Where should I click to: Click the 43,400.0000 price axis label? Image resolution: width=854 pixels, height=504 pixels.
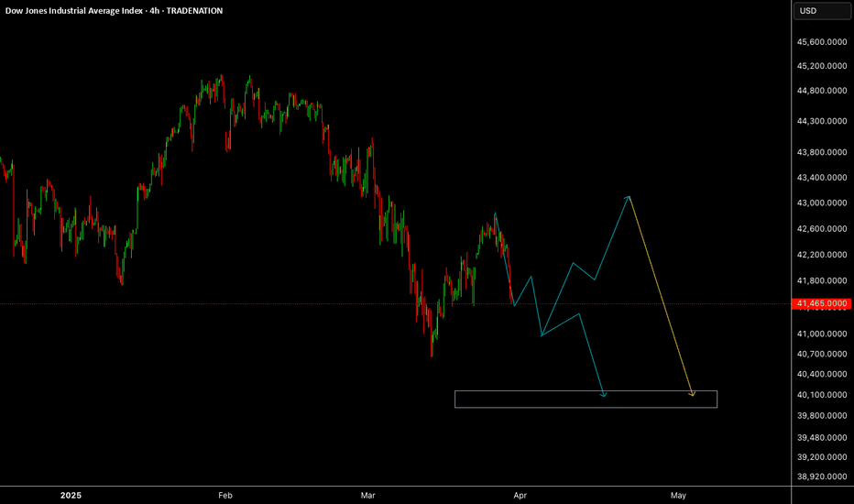822,178
